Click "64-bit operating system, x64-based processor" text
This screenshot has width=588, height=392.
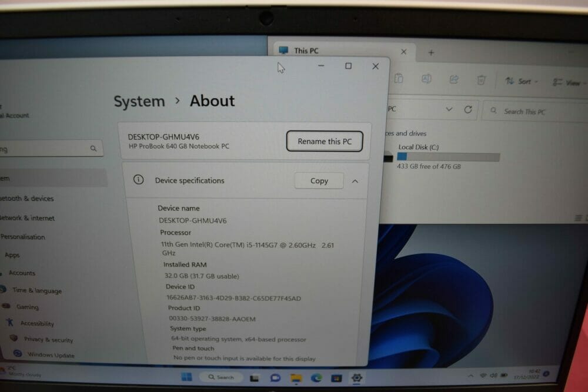click(239, 339)
